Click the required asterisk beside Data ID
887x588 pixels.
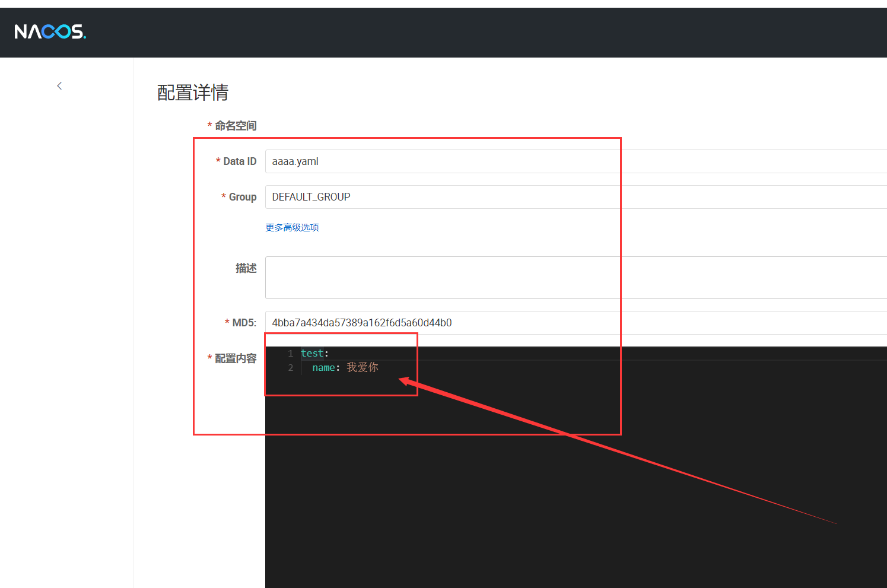click(218, 161)
